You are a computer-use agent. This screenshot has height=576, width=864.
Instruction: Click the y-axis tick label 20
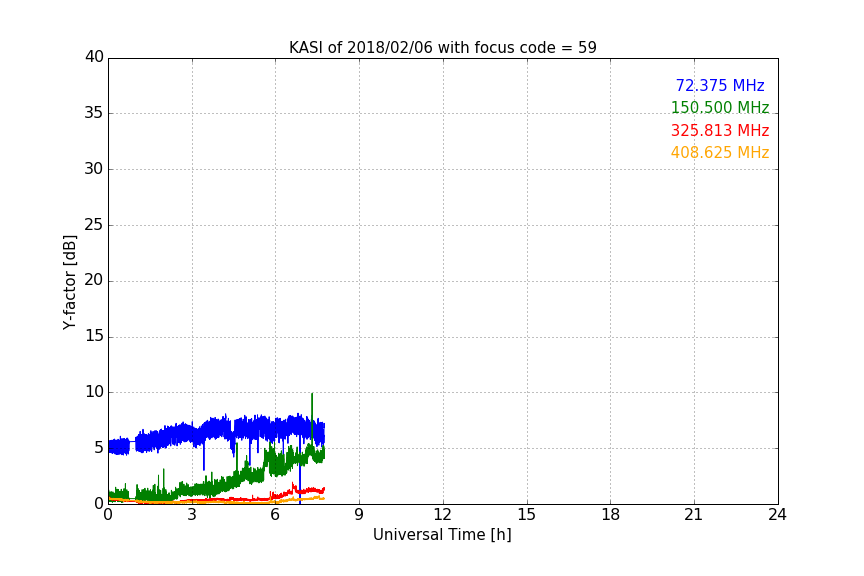click(x=94, y=281)
